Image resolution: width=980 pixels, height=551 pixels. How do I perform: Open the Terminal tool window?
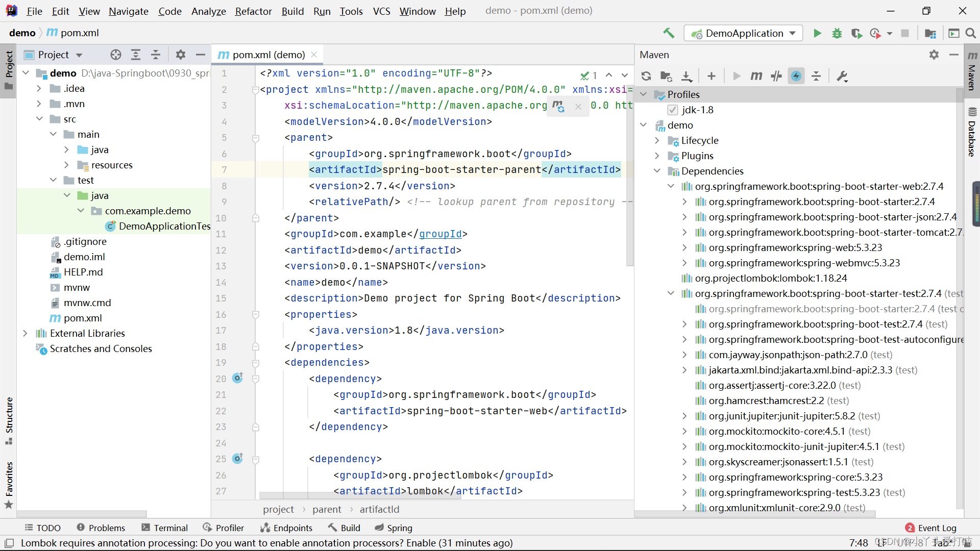pos(165,528)
